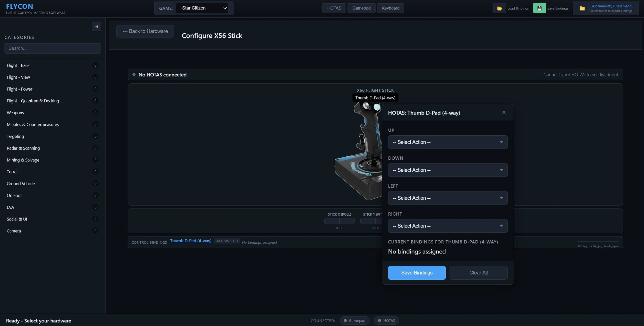
Task: Switch to the Keyboard tab
Action: (390, 8)
